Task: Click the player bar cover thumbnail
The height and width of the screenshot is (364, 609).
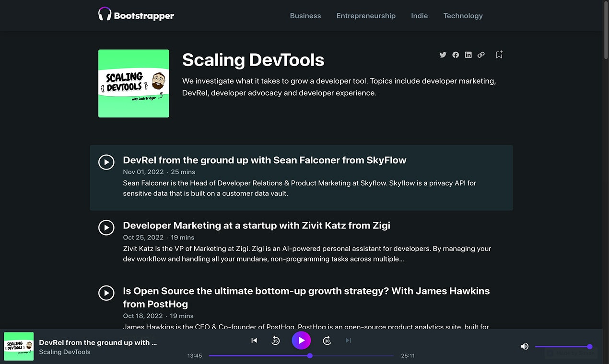Action: click(19, 346)
